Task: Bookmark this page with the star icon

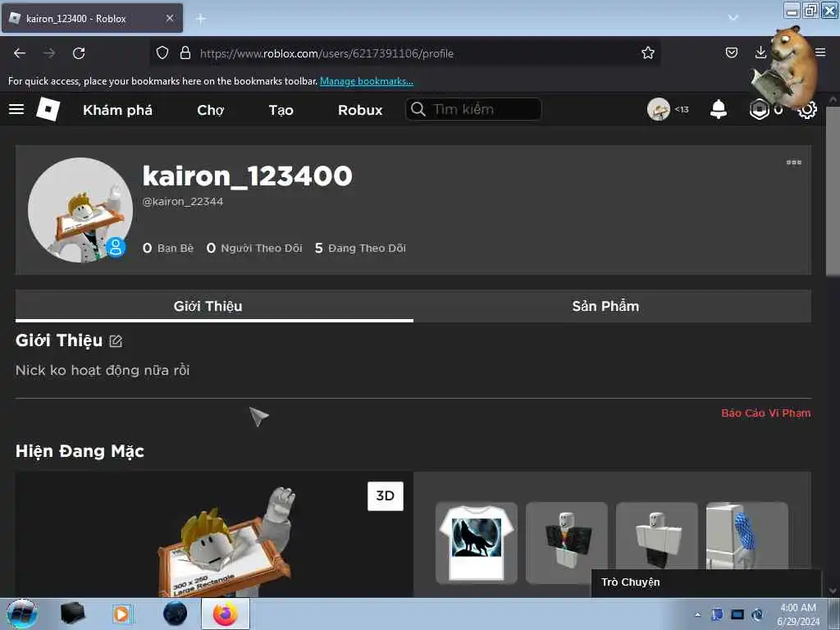Action: [648, 52]
